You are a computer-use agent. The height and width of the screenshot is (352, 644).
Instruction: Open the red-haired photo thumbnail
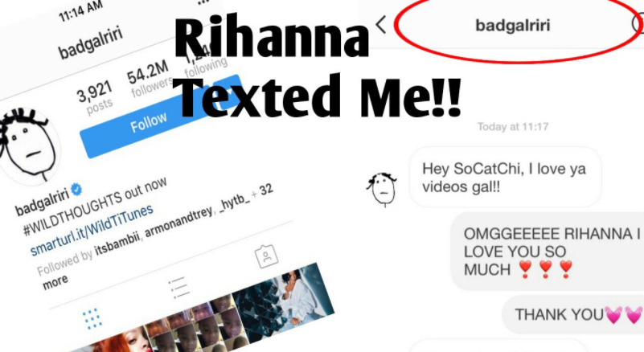[x=119, y=341]
